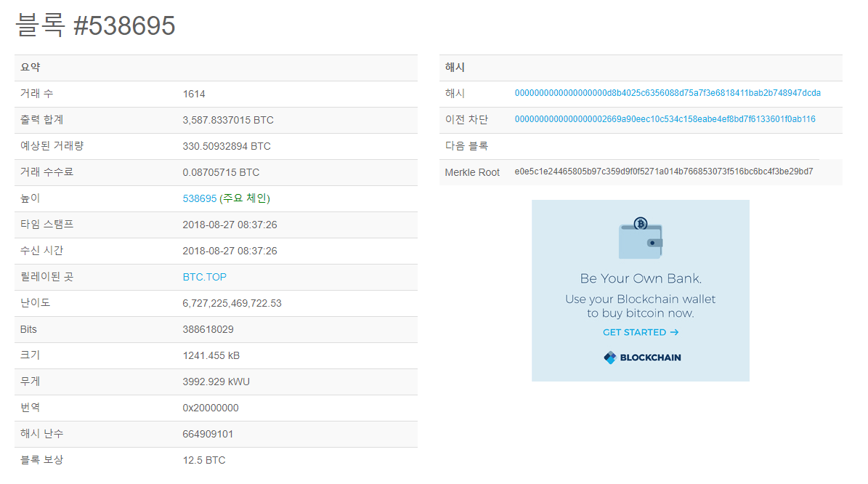
Task: Click the 요약 summary panel header
Action: click(30, 67)
